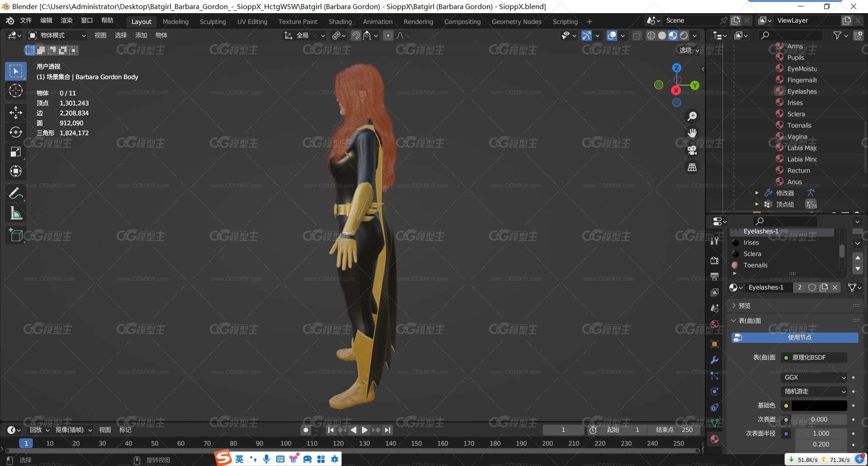868x466 pixels.
Task: Switch to material preview shading
Action: click(x=673, y=36)
